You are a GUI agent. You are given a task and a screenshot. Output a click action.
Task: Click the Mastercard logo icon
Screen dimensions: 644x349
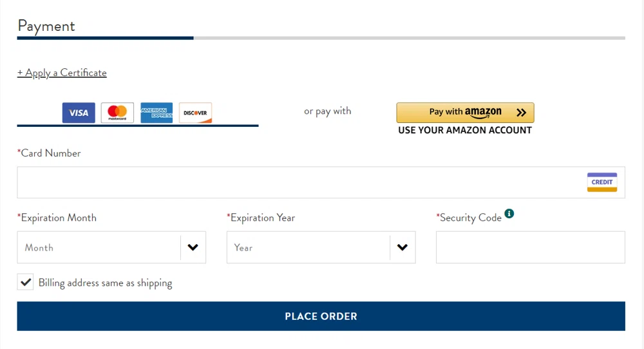point(117,113)
